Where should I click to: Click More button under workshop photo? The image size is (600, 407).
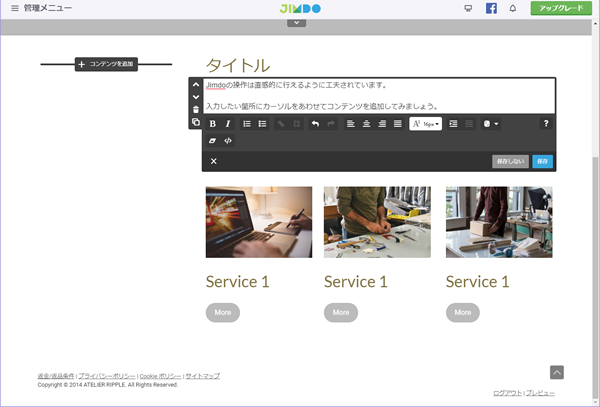[x=341, y=313]
